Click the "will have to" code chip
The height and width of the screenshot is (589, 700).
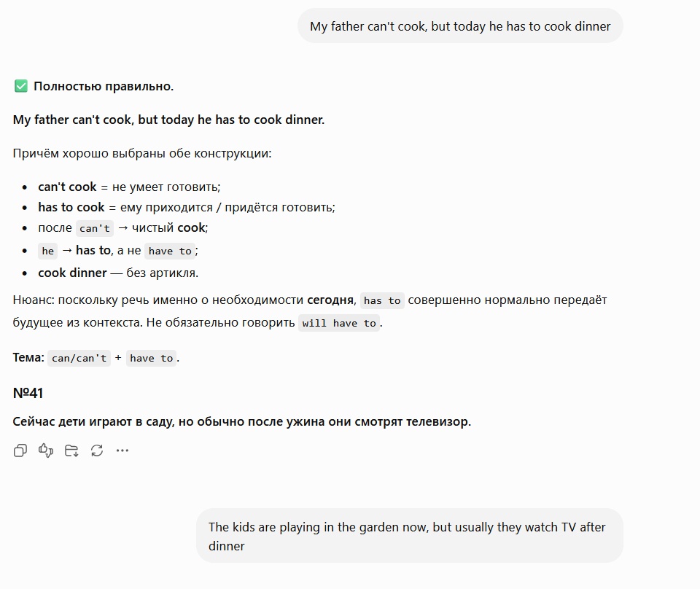coord(339,323)
